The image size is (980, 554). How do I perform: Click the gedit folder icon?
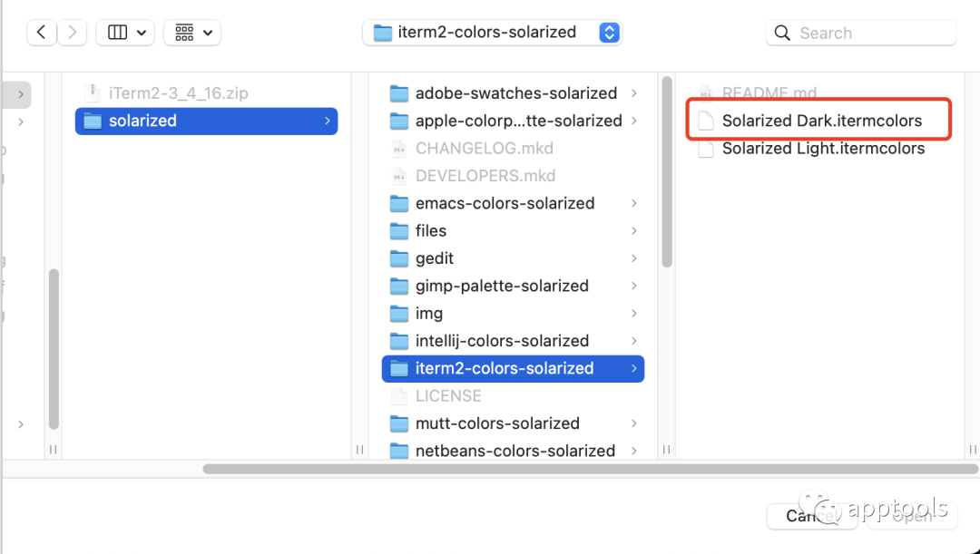point(399,258)
